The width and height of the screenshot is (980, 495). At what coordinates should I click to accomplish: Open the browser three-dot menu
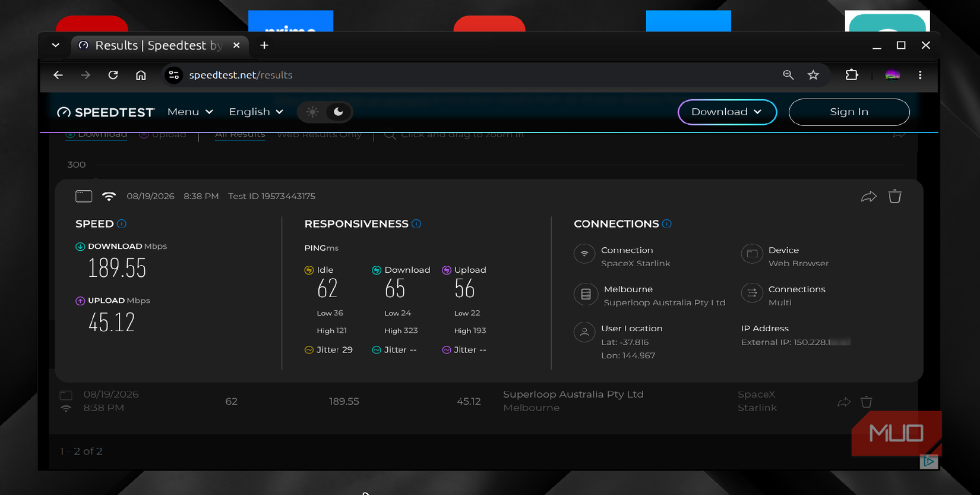tap(920, 75)
